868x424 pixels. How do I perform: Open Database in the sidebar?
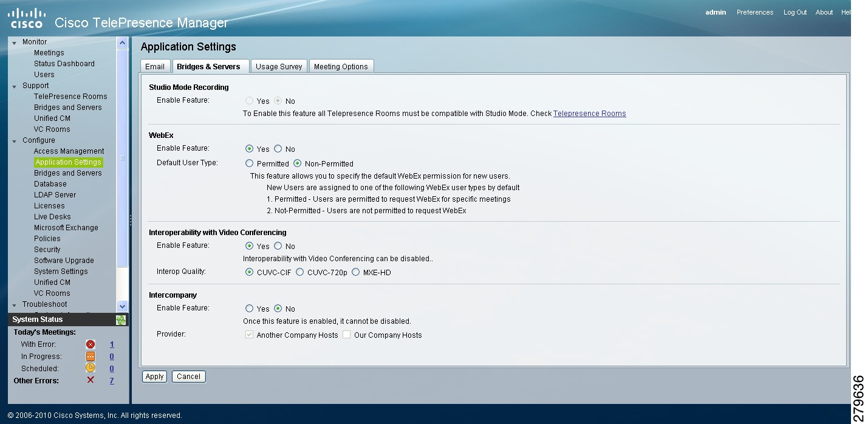click(x=50, y=184)
